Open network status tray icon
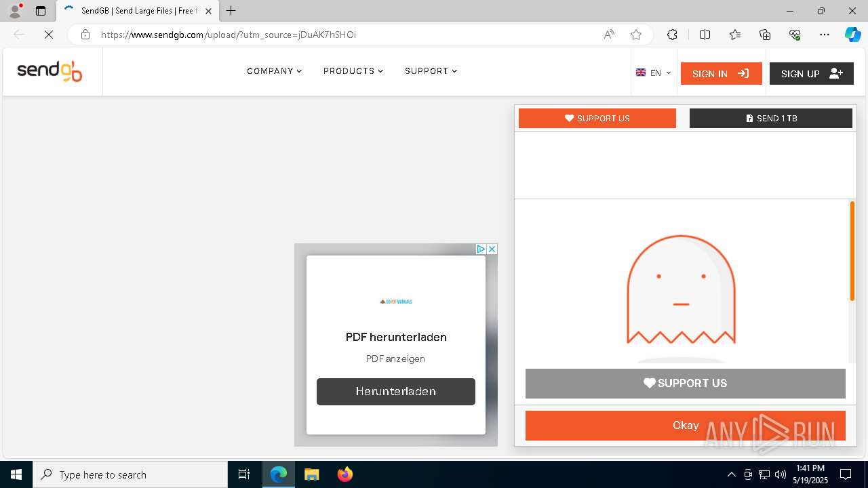 tap(764, 474)
